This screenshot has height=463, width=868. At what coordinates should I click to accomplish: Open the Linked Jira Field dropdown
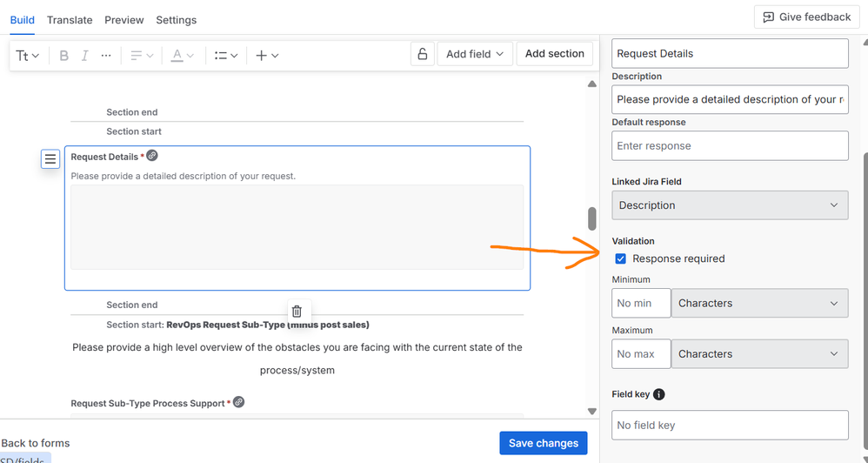[730, 205]
